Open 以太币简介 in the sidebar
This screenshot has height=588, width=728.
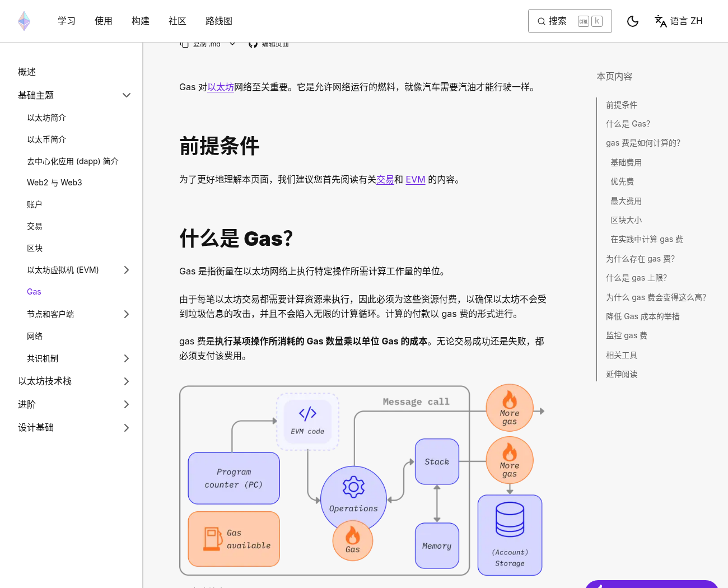[x=46, y=139]
